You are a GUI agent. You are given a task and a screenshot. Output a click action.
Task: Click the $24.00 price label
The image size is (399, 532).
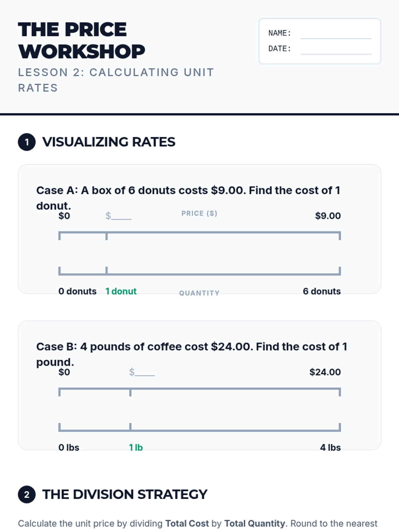pos(325,372)
